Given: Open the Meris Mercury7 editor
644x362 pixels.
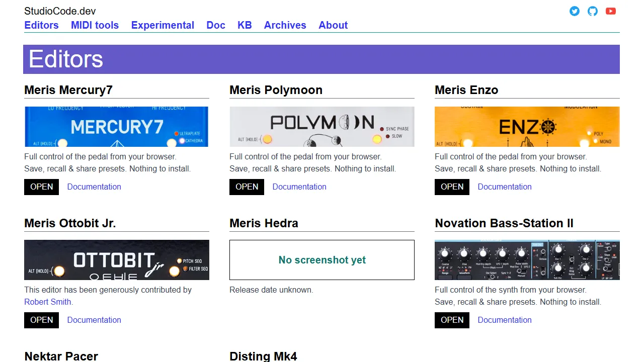Looking at the screenshot, I should (x=41, y=187).
